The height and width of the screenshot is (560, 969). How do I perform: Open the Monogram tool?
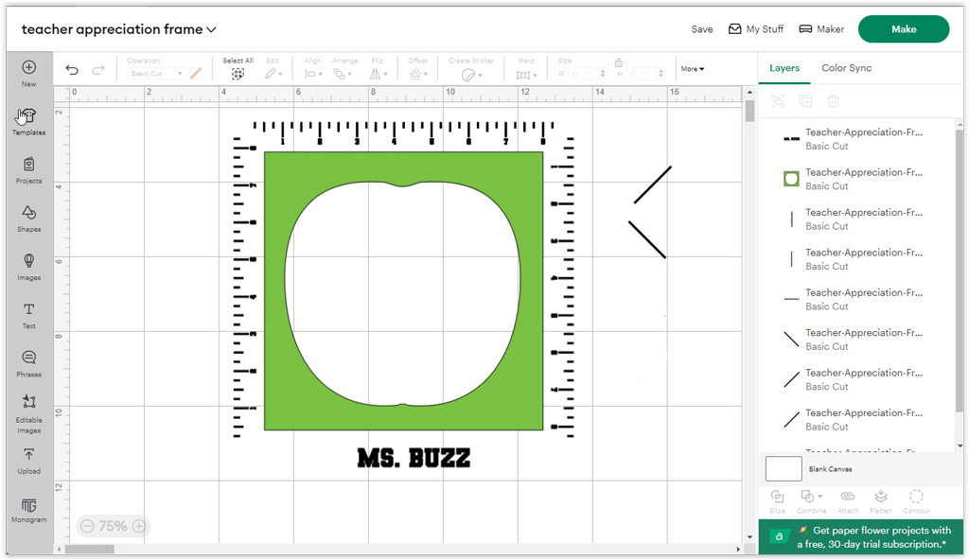pyautogui.click(x=28, y=509)
